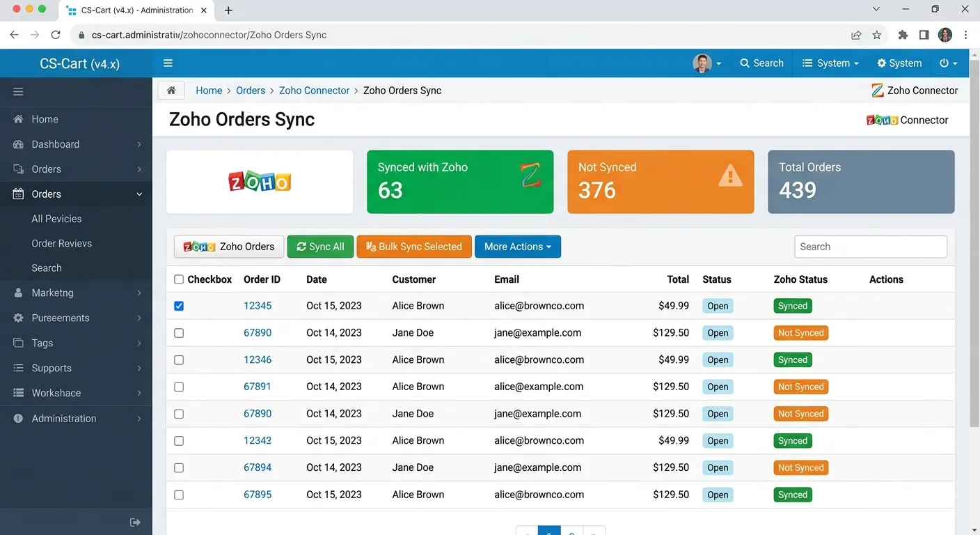Viewport: 980px width, 535px height.
Task: Click the Zoho Orders button
Action: click(229, 247)
